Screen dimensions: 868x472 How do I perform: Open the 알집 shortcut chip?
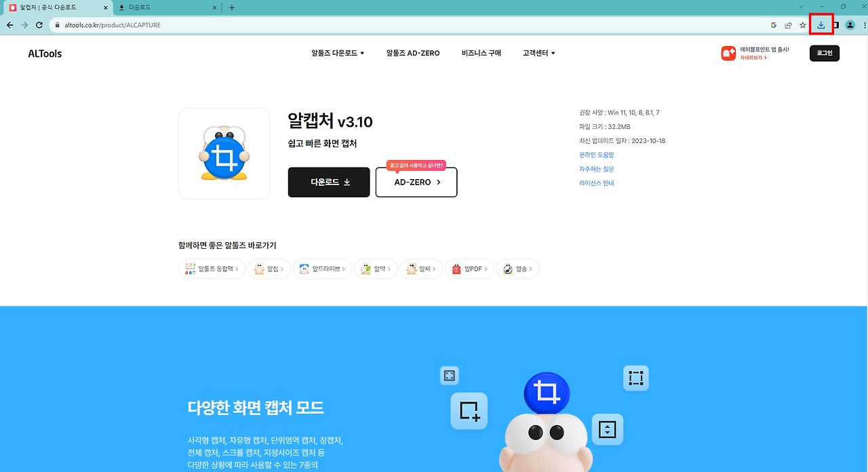click(269, 269)
